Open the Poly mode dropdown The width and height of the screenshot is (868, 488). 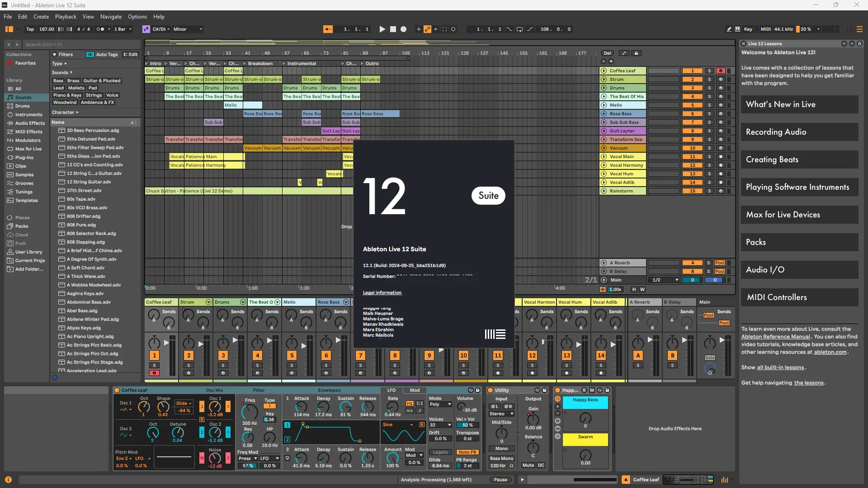[440, 404]
